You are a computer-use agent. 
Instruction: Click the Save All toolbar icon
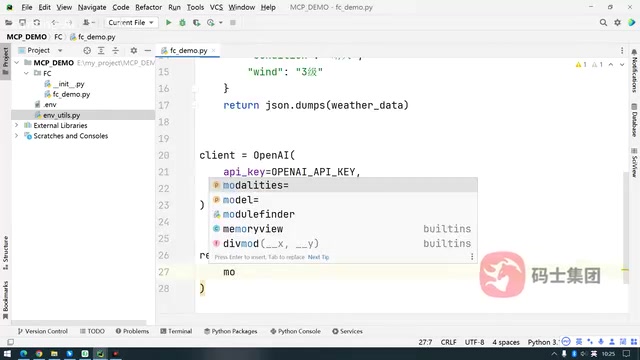[x=22, y=22]
